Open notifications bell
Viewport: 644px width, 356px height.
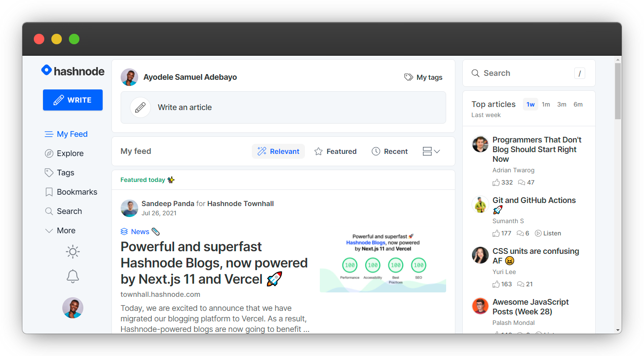73,276
